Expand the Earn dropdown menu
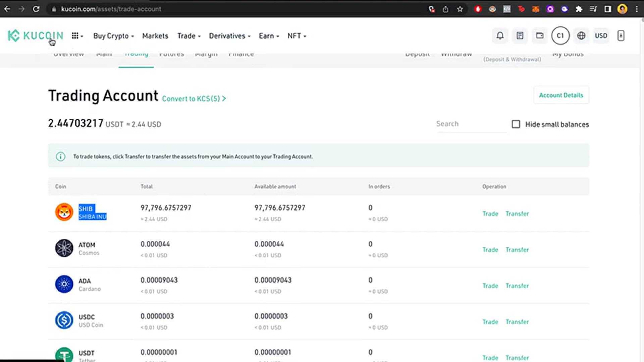This screenshot has height=362, width=644. tap(269, 36)
